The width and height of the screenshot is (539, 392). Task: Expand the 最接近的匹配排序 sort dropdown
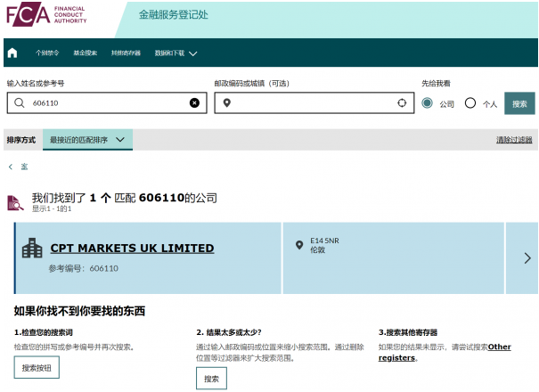tap(87, 140)
